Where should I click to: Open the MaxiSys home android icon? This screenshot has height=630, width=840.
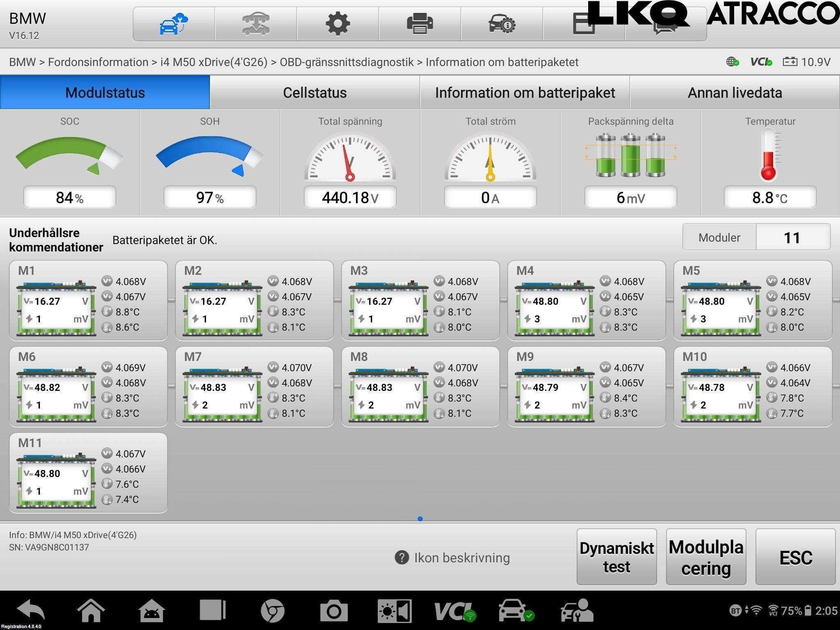click(x=152, y=610)
